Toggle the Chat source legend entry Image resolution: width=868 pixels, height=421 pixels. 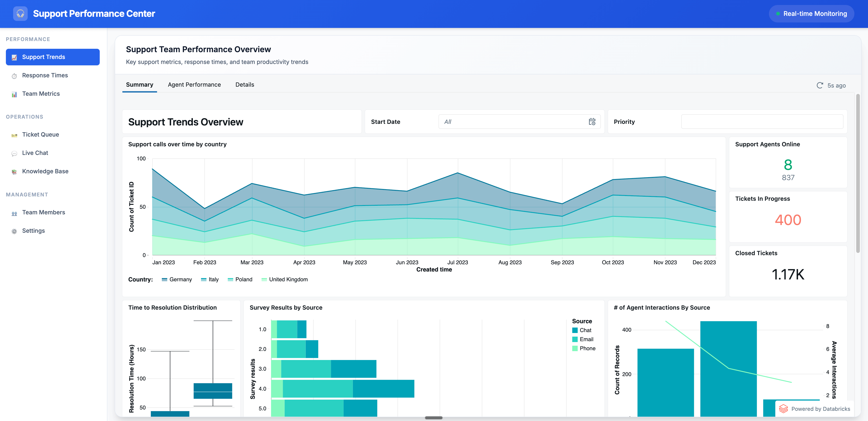582,330
